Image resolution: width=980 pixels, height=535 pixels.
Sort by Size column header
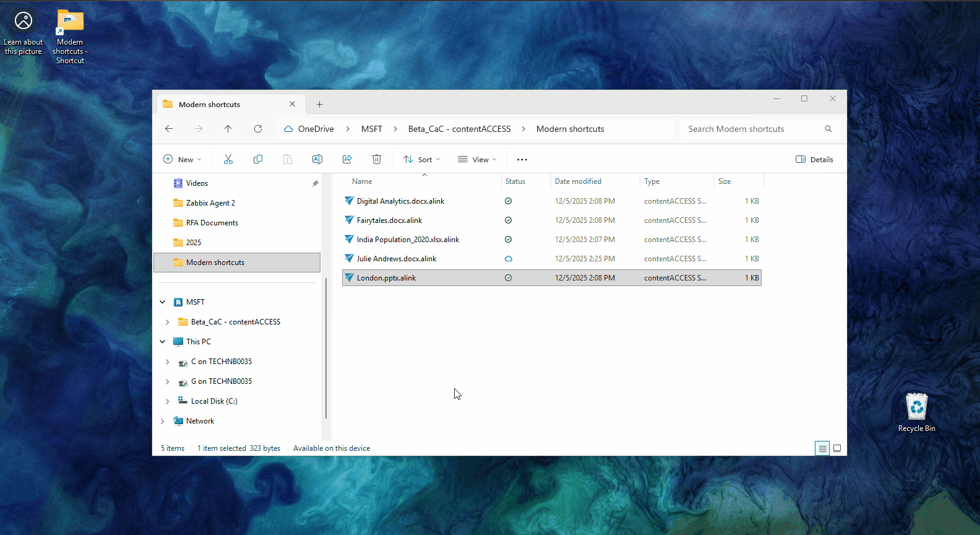[724, 181]
